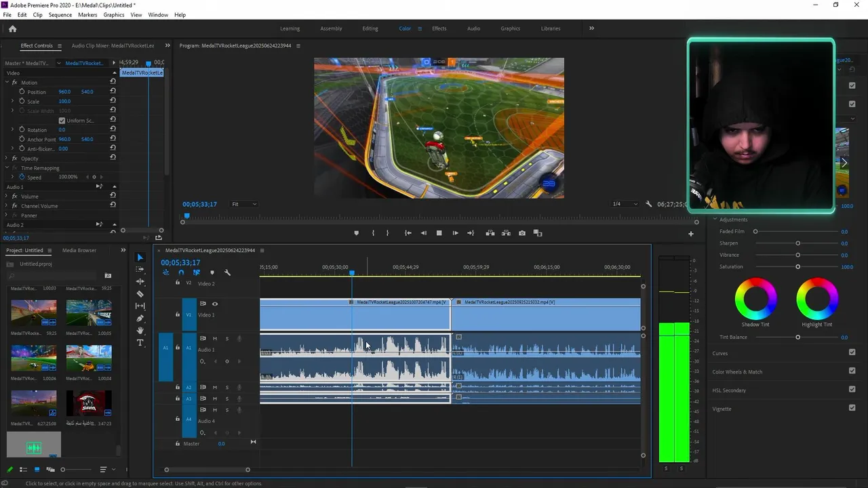Click the Add Marker button in Program monitor
The width and height of the screenshot is (868, 488).
point(357,233)
